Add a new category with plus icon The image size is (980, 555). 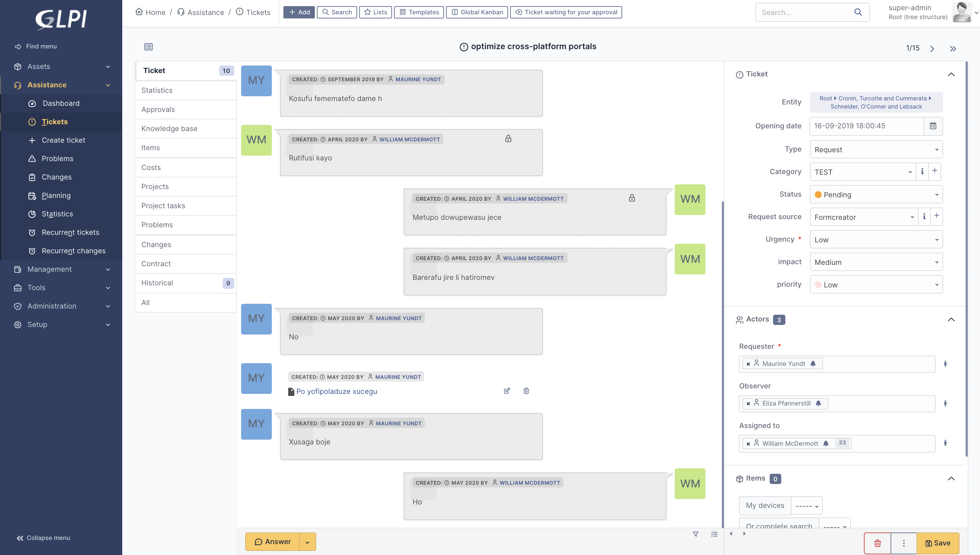click(x=935, y=171)
